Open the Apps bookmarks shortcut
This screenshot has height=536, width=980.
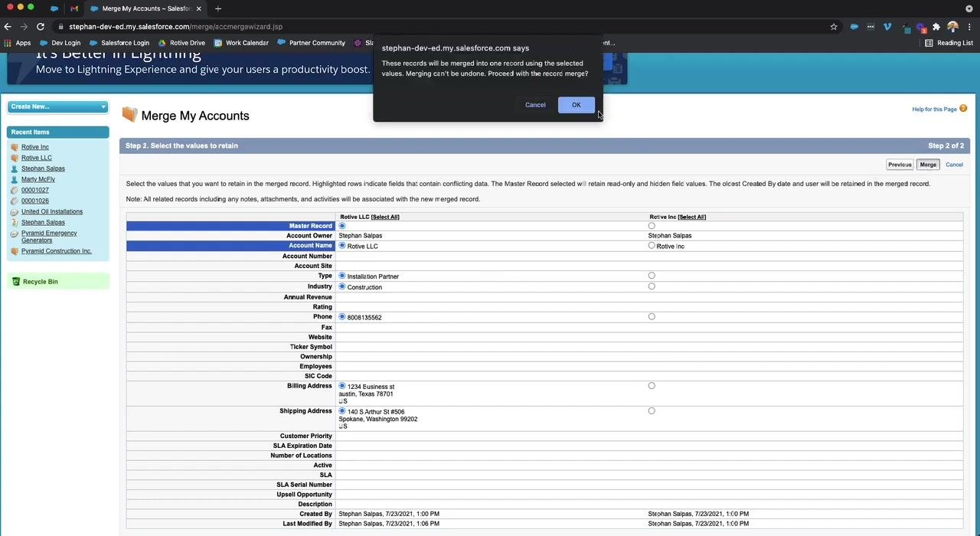(18, 43)
